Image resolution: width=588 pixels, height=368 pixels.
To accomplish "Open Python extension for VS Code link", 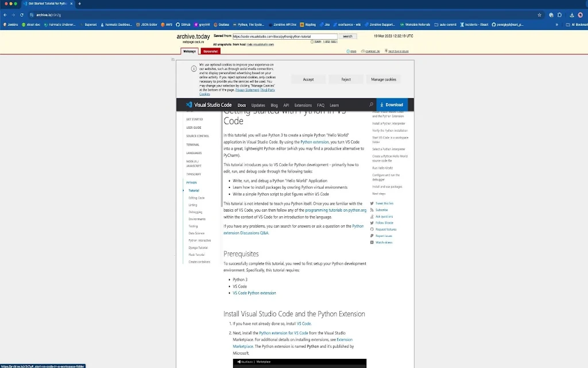I will point(284,333).
